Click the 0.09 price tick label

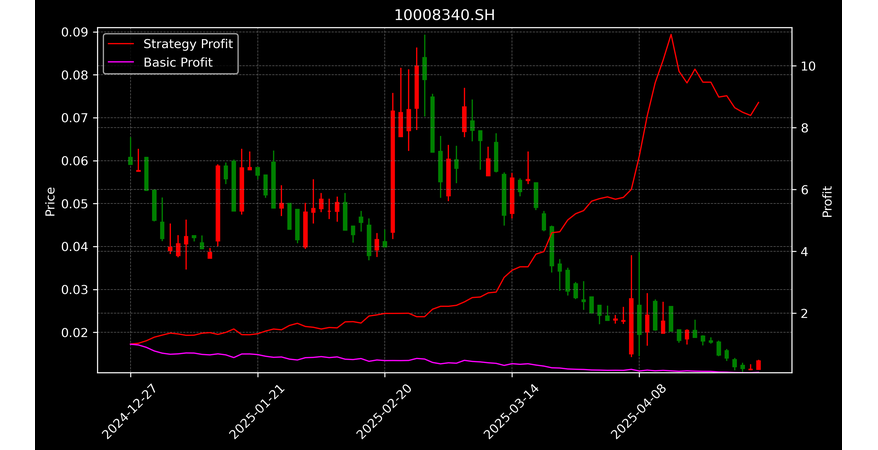click(75, 32)
